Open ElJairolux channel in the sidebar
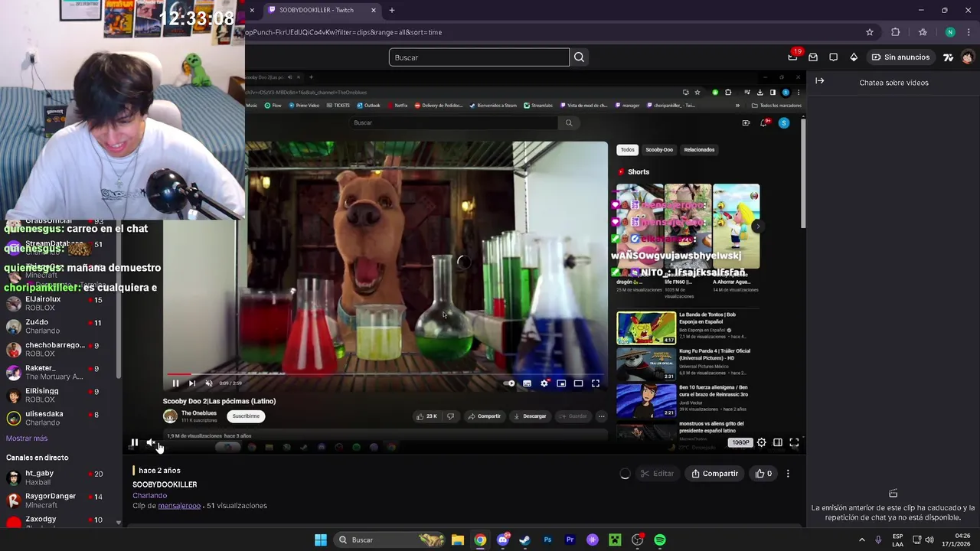Viewport: 980px width, 551px height. [61, 304]
